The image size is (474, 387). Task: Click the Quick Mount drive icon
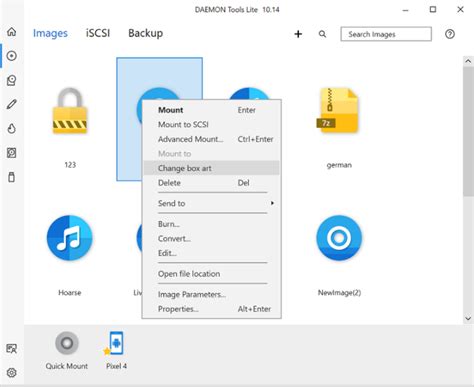(x=67, y=343)
